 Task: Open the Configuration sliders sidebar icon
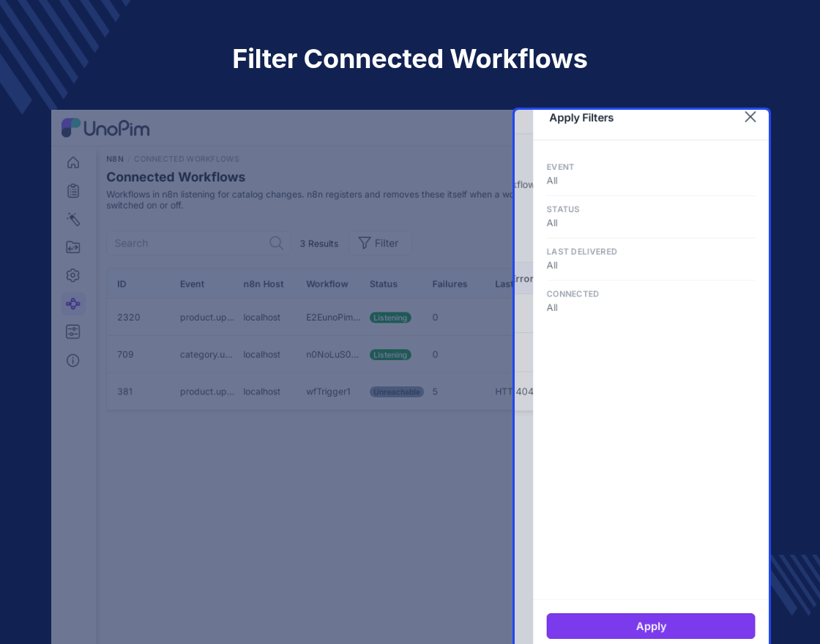click(73, 332)
